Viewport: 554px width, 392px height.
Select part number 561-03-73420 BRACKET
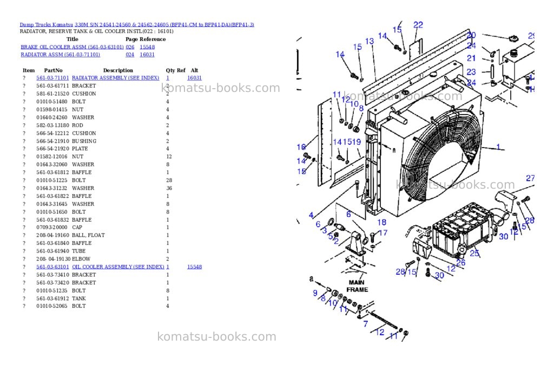[x=52, y=283]
